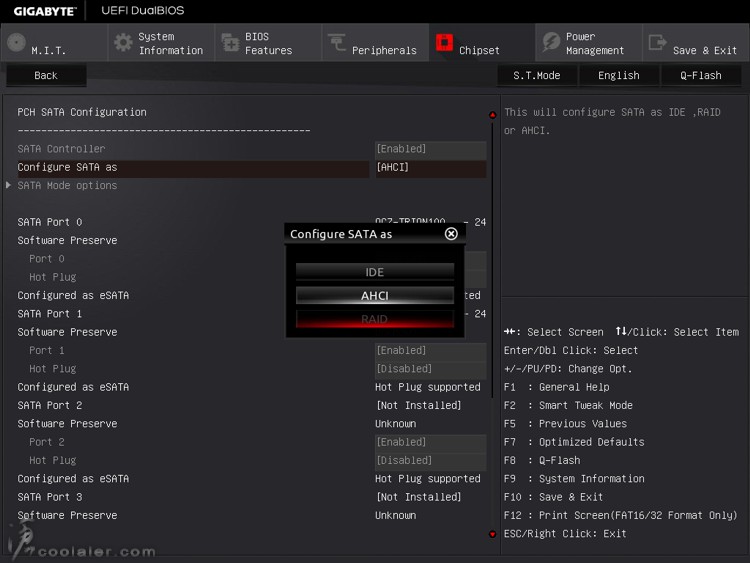Click the Peripherals icon
This screenshot has width=750, height=563.
(x=337, y=42)
